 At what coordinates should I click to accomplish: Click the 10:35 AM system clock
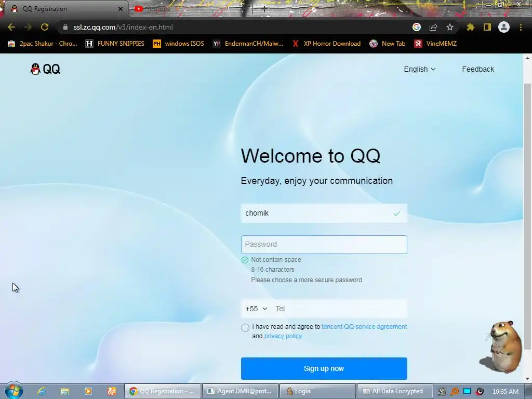[x=505, y=392]
